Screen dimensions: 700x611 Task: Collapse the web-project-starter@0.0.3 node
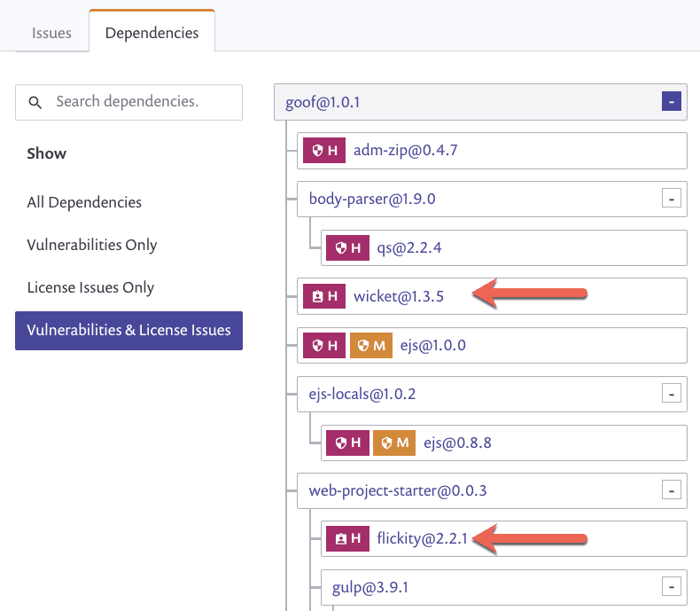click(x=671, y=490)
